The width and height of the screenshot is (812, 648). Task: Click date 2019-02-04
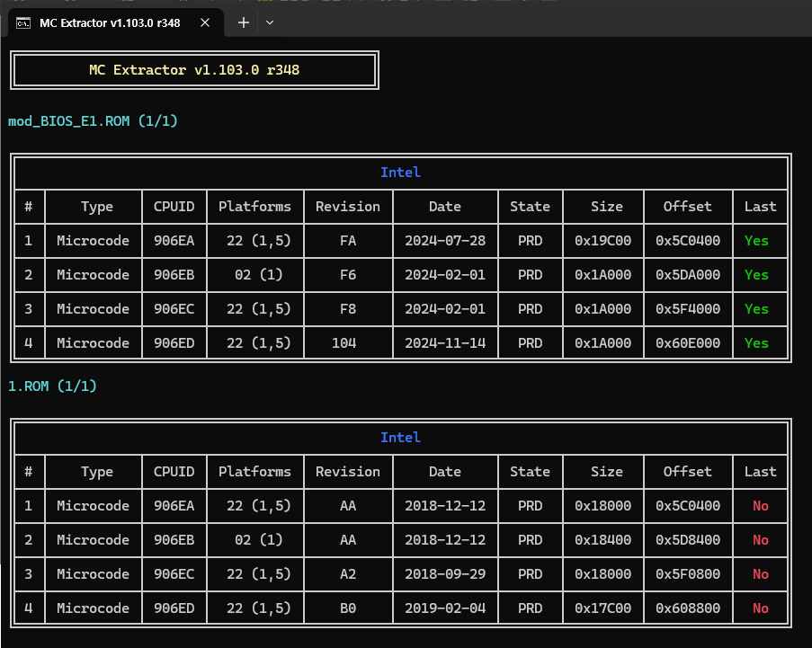click(445, 608)
